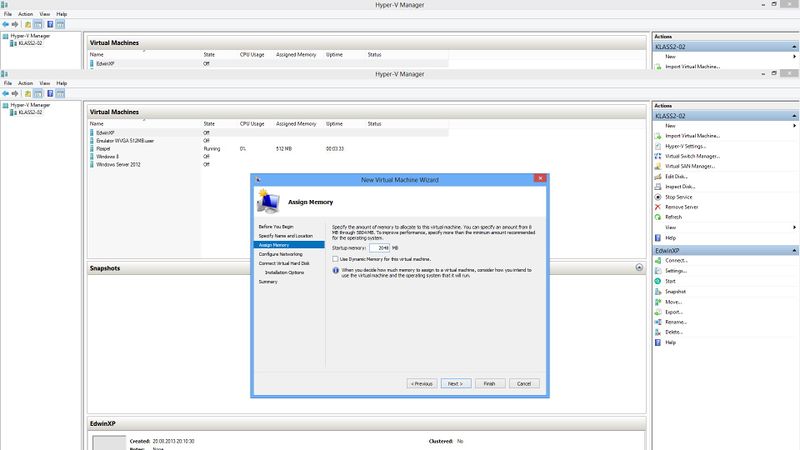Expand the New submenu in upper window's Actions

click(794, 57)
